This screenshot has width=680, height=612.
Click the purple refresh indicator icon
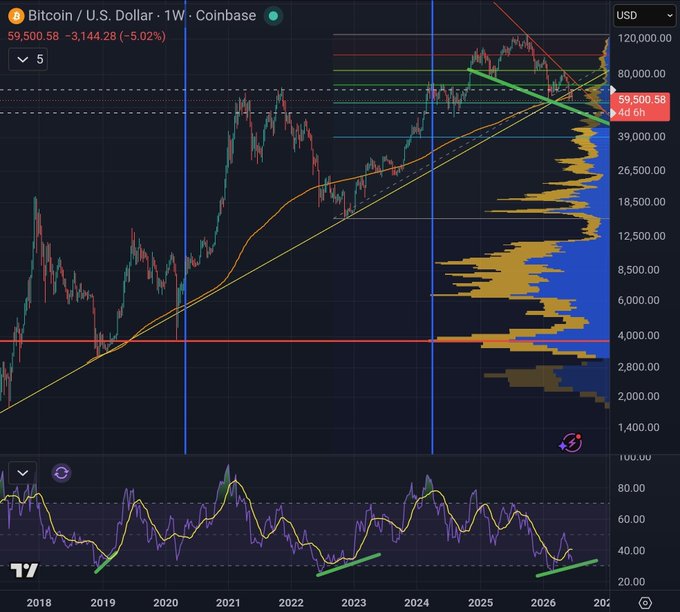click(61, 473)
